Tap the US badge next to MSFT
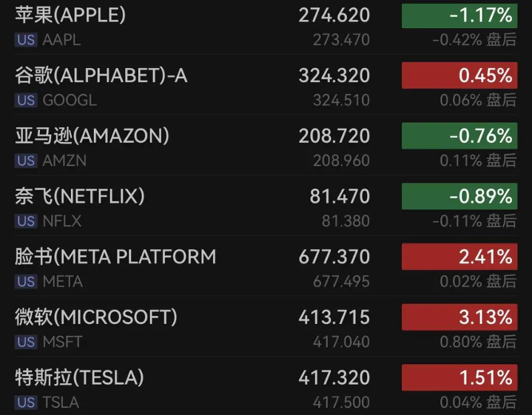This screenshot has width=532, height=415. (26, 342)
